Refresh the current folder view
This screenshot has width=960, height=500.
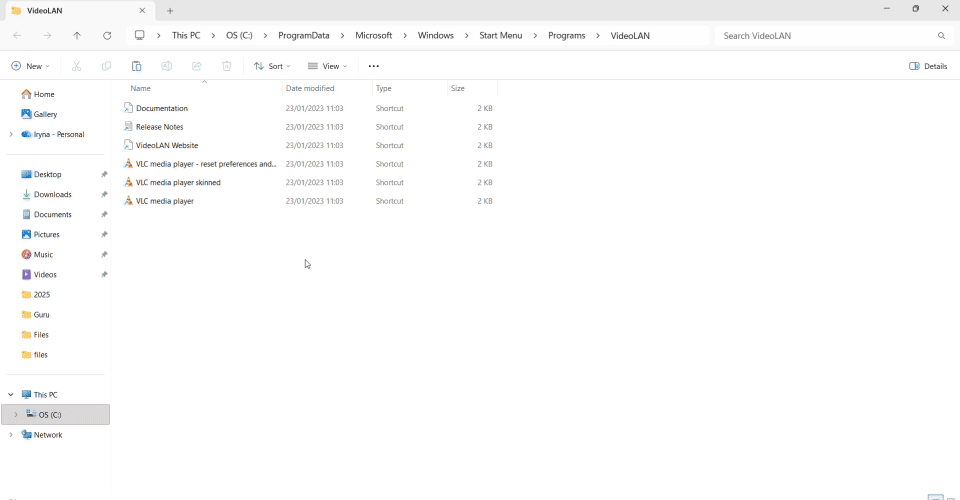107,35
